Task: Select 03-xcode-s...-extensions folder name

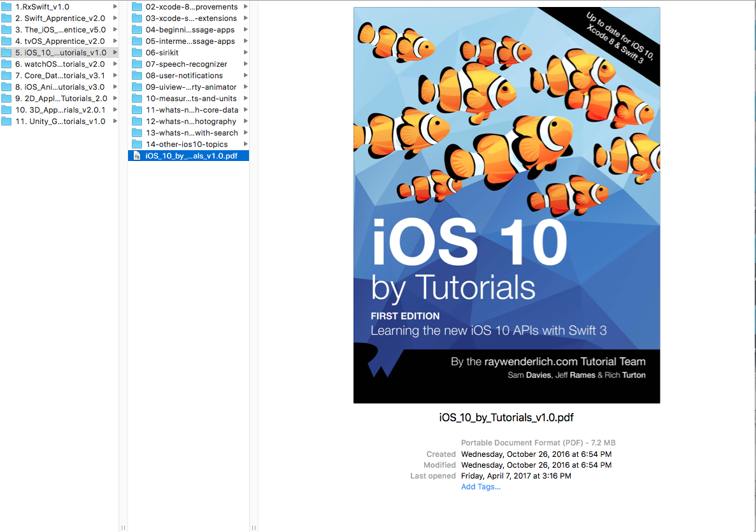Action: coord(192,18)
